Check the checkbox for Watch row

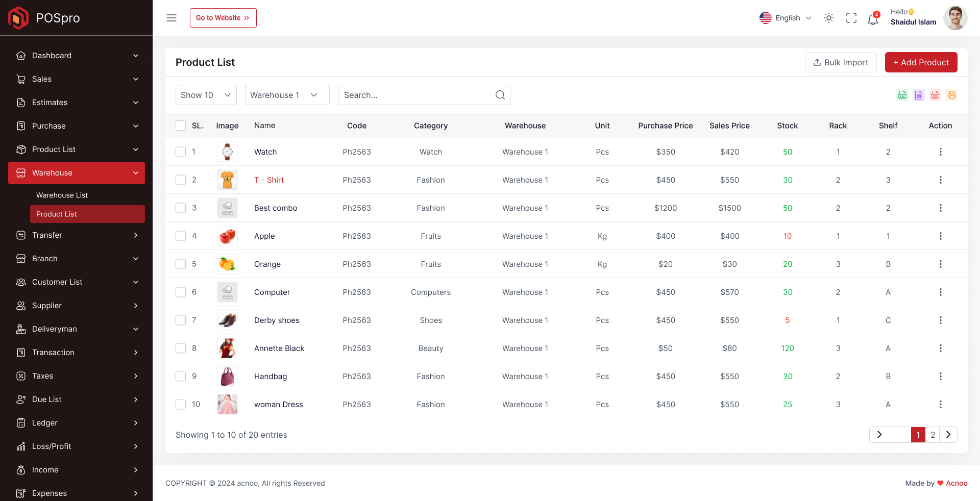181,152
